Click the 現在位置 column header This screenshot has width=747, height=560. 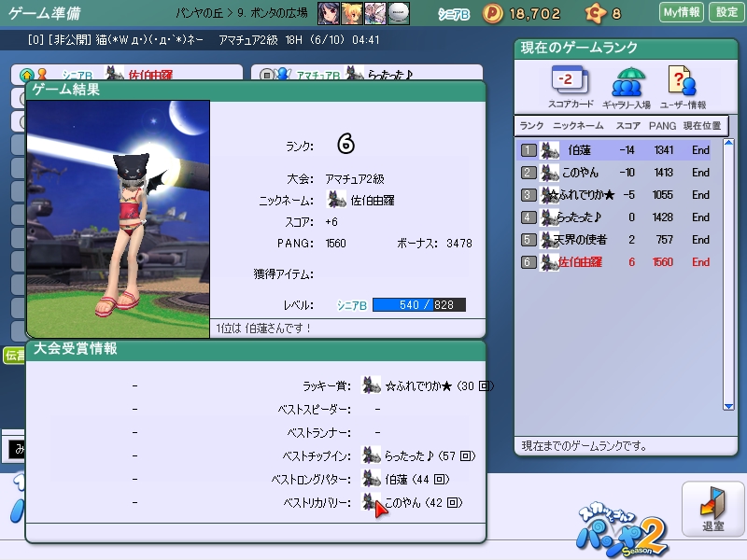coord(702,126)
